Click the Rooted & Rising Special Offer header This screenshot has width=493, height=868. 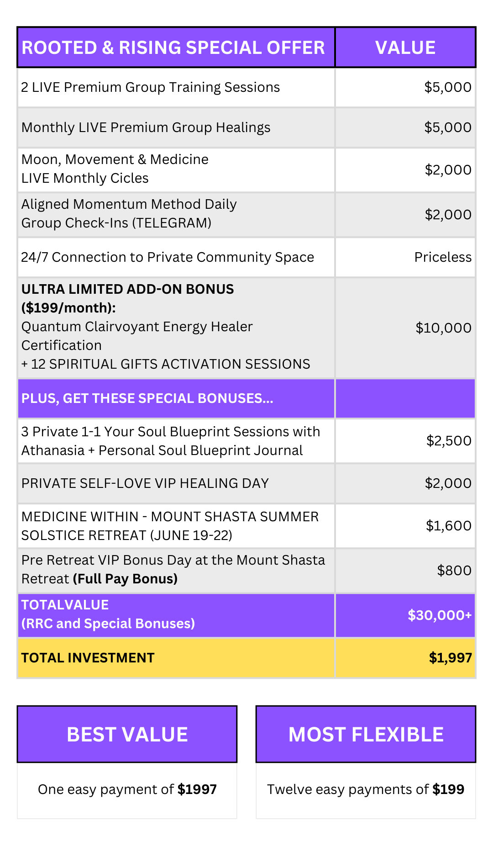click(x=173, y=48)
